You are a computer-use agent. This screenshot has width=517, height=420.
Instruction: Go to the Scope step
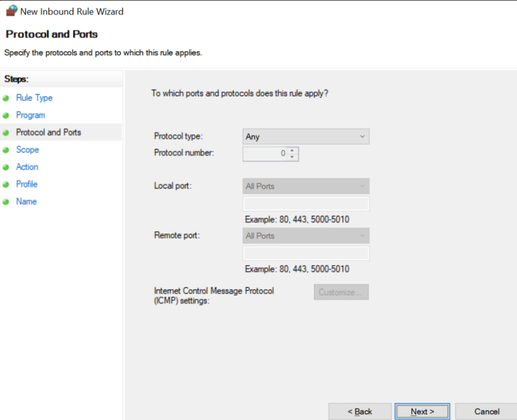27,150
